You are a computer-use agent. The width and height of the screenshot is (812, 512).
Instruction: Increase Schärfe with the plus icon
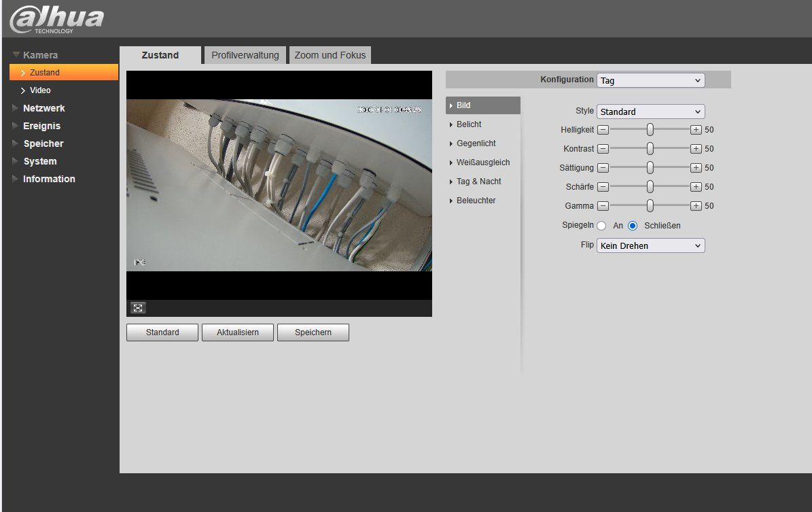[x=696, y=187]
